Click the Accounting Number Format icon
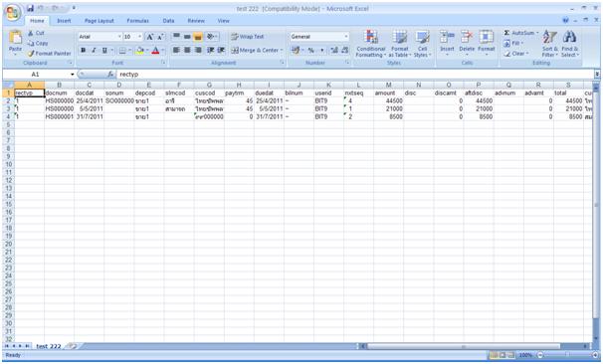Viewport: 603px width, 364px height. [x=295, y=51]
